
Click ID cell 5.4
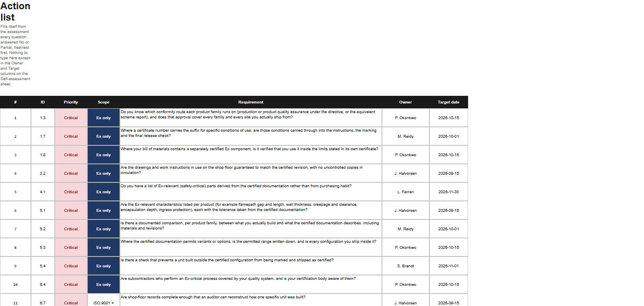coord(43,266)
